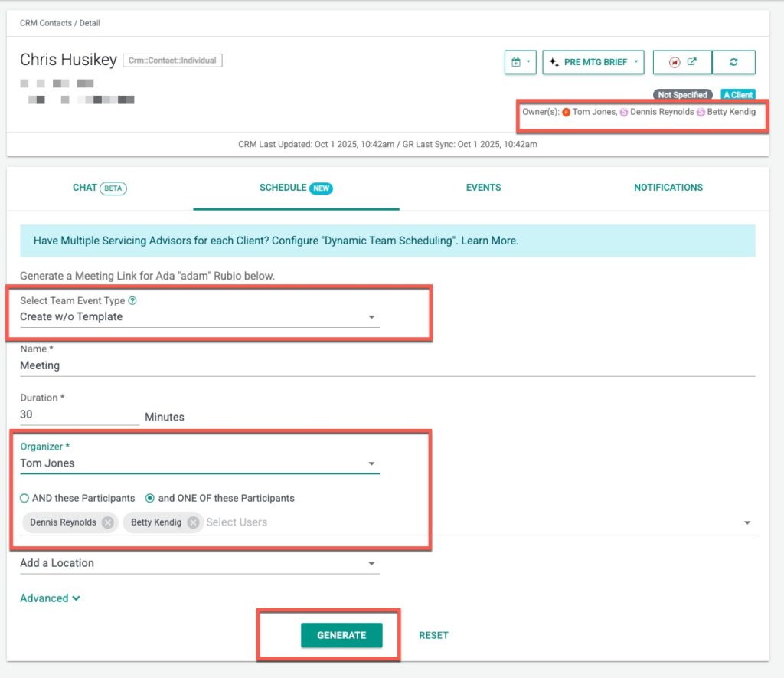Image resolution: width=784 pixels, height=678 pixels.
Task: Click the help icon beside Select Team Event Type
Action: coord(132,301)
